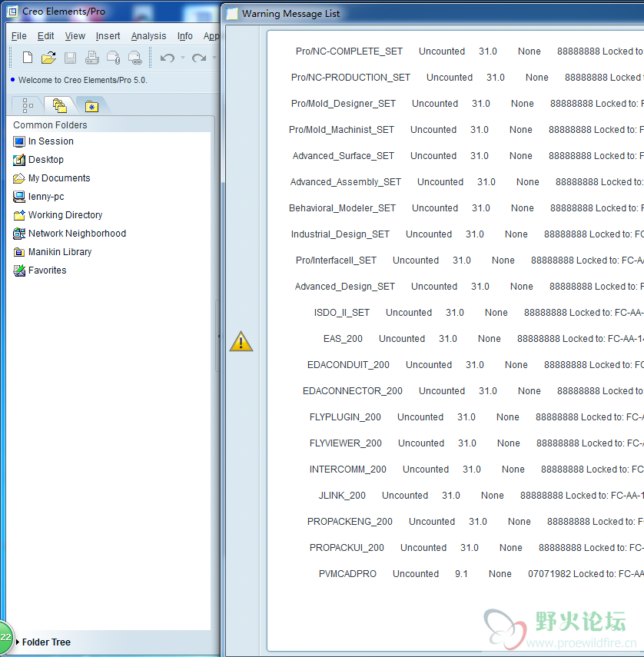Click the EAS_200 license entry
Viewport: 644px width, 657px height.
point(344,339)
